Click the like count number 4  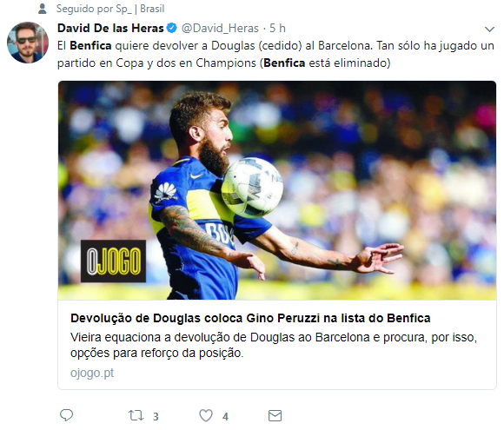(x=225, y=416)
